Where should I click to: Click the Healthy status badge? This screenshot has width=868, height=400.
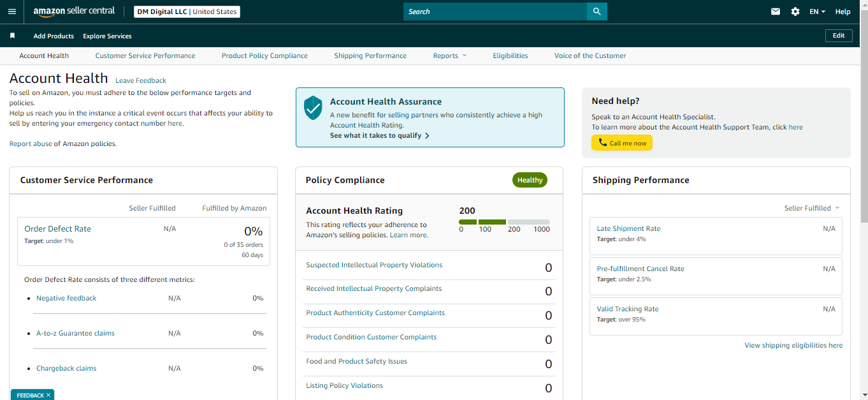pos(530,180)
